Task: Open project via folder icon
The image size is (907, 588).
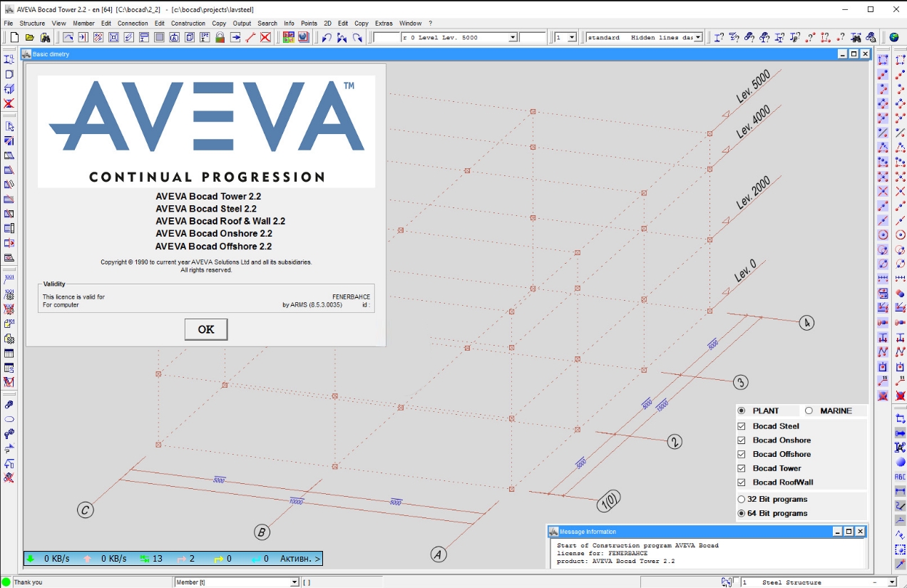Action: click(x=30, y=37)
